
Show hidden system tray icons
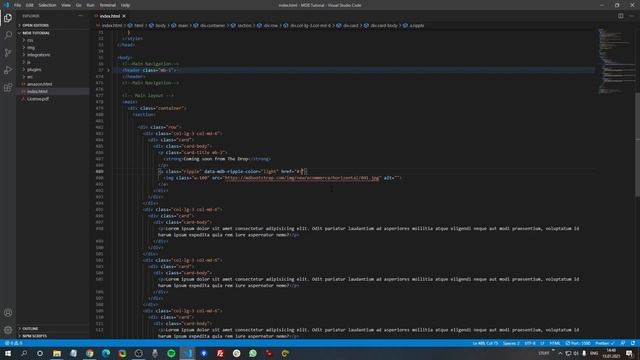click(560, 353)
